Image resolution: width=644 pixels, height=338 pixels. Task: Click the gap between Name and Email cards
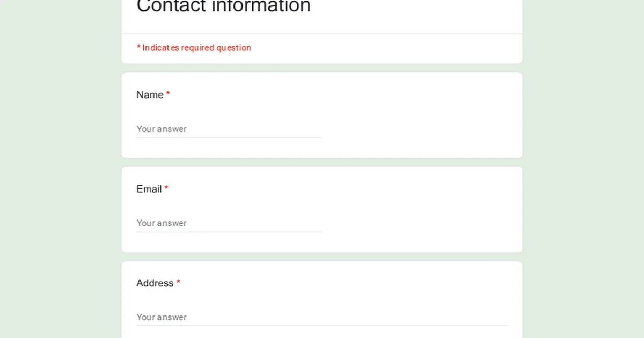(322, 163)
